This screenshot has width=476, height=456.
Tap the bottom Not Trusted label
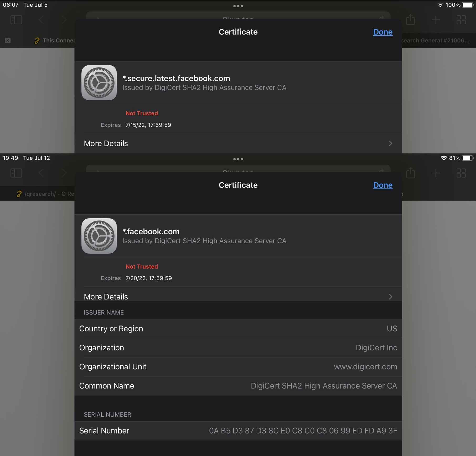point(142,266)
